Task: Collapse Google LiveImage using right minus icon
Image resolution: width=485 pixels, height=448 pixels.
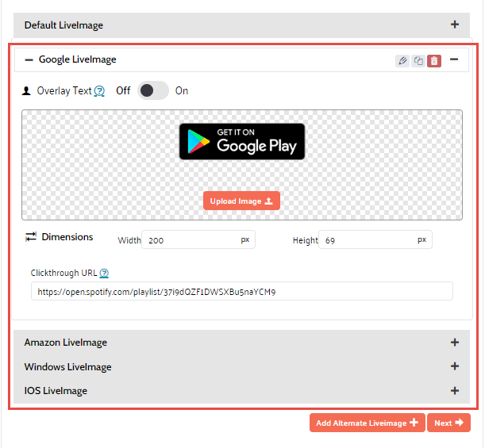Action: (x=454, y=59)
